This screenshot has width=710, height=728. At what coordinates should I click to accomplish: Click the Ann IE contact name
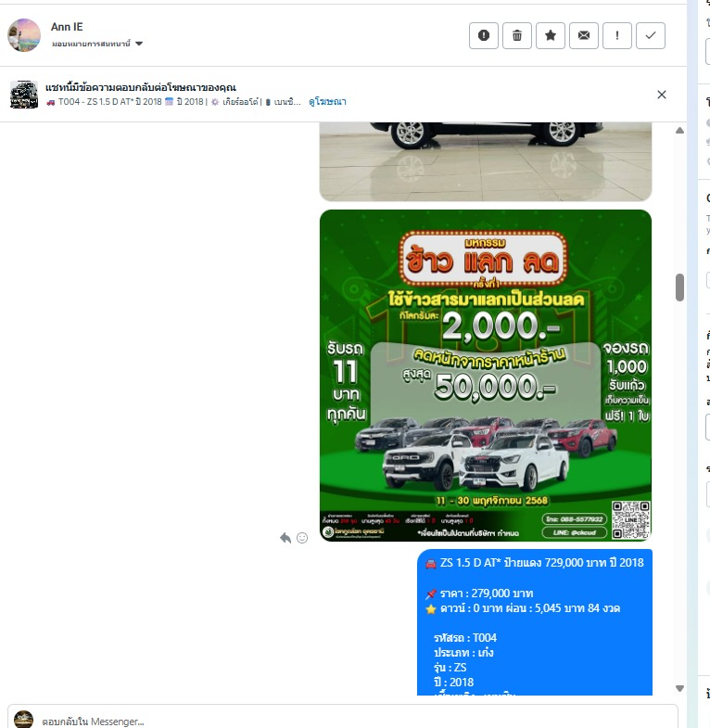[67, 27]
